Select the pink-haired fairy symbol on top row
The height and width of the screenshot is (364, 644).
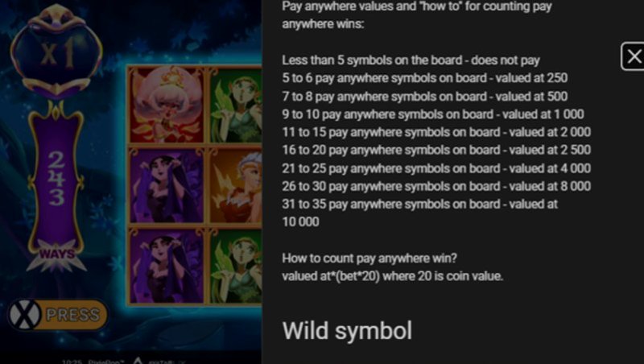[x=167, y=105]
